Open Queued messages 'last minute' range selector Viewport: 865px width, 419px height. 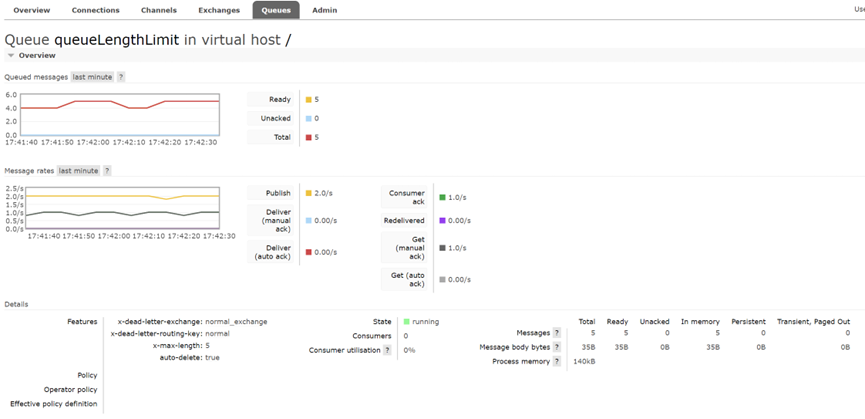(92, 77)
